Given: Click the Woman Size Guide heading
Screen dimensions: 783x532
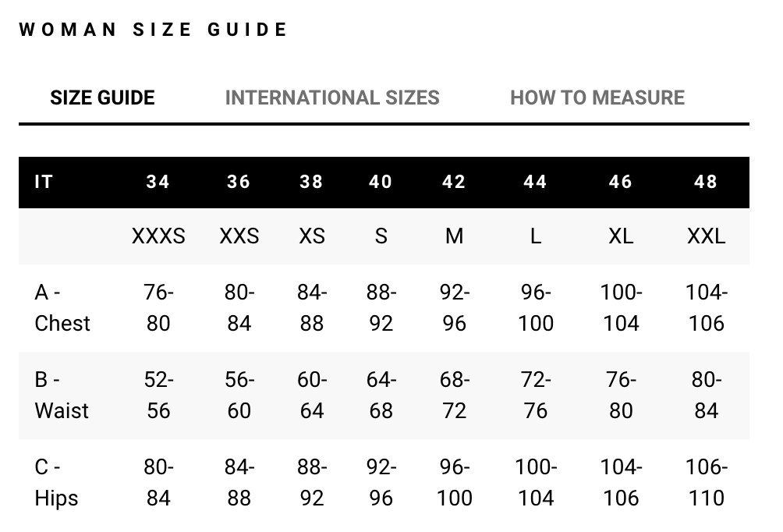Looking at the screenshot, I should coord(154,30).
